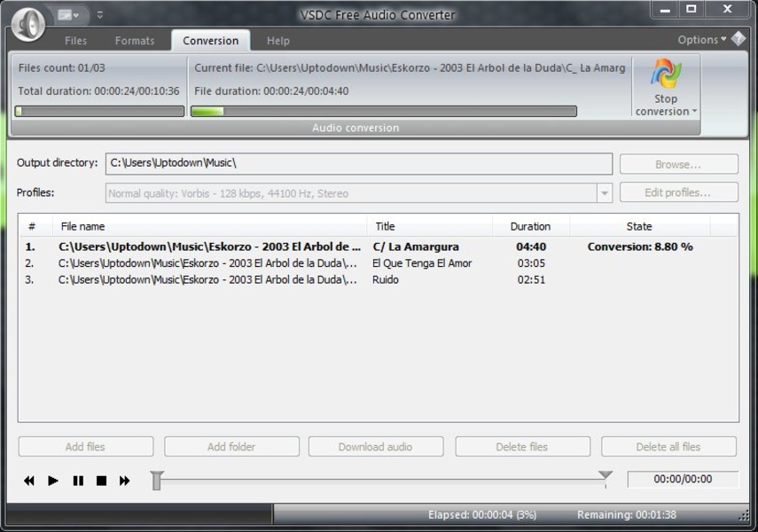Click the duration 02:51 cell

click(x=531, y=279)
